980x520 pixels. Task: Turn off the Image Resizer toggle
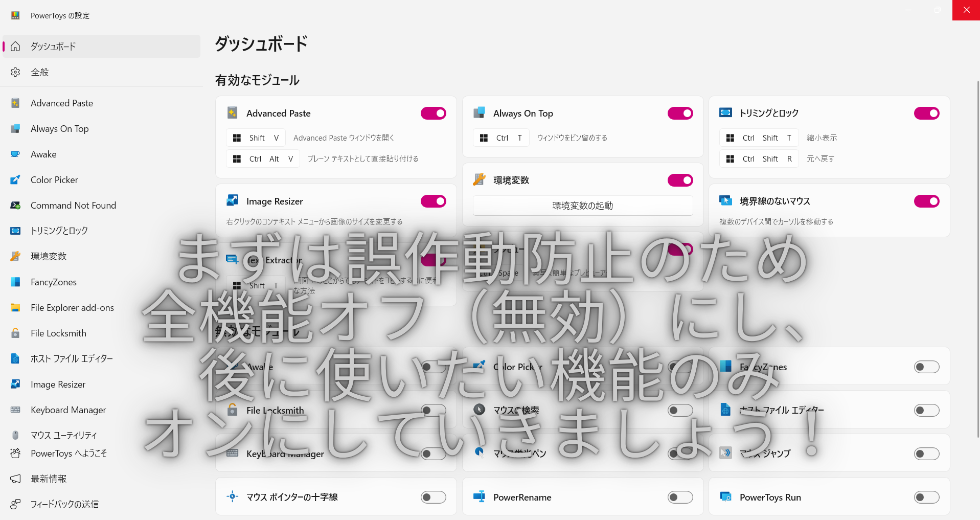coord(434,201)
